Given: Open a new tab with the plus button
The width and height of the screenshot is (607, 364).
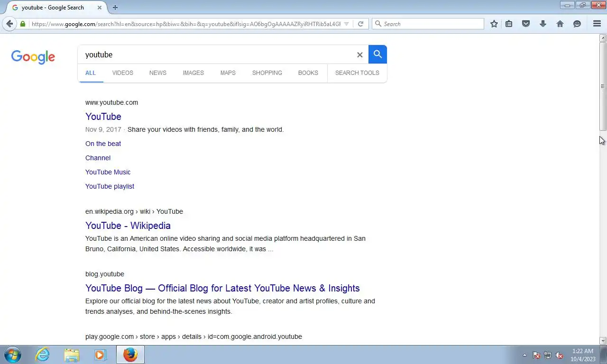Looking at the screenshot, I should point(115,8).
